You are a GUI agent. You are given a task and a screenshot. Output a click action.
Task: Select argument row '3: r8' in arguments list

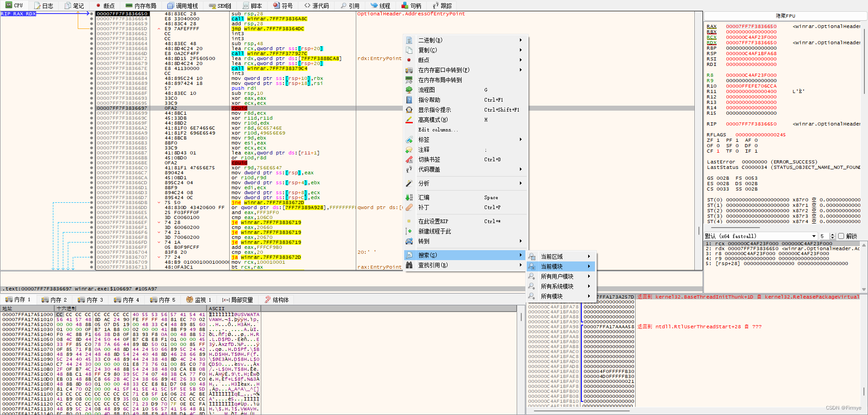[x=782, y=254]
